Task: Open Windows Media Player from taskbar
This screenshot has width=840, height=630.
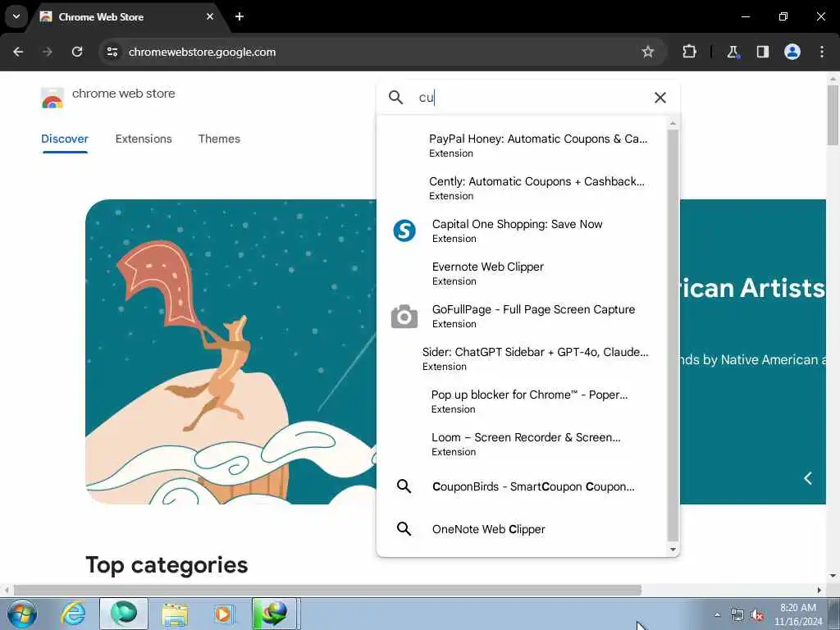Action: (223, 614)
